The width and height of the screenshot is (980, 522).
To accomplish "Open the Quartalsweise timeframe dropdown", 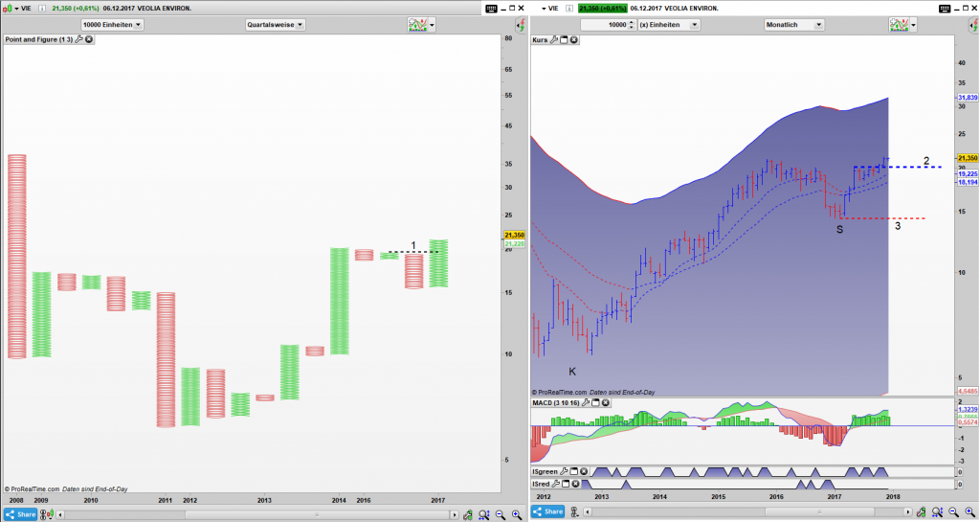I will 275,25.
